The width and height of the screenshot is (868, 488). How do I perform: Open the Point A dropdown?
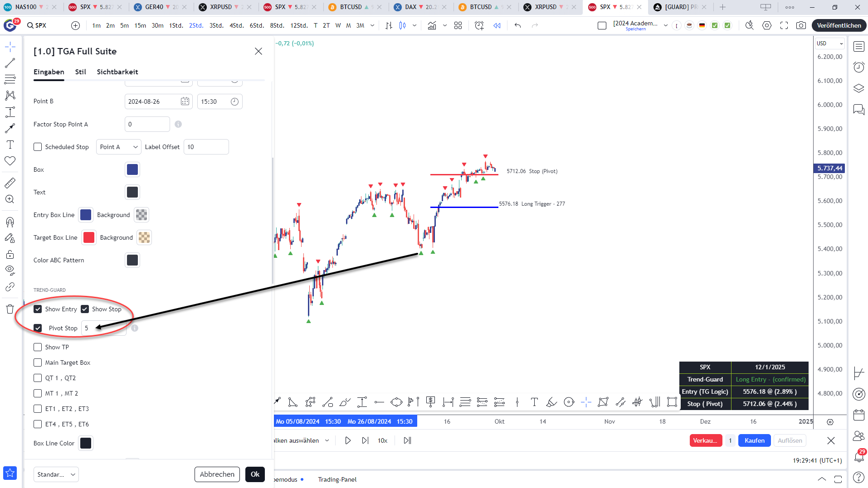[118, 147]
